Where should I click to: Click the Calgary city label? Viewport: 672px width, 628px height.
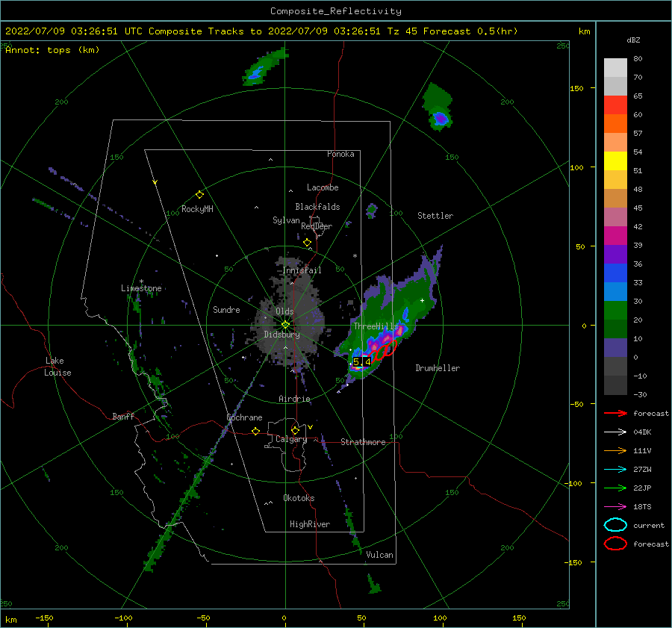pos(291,439)
